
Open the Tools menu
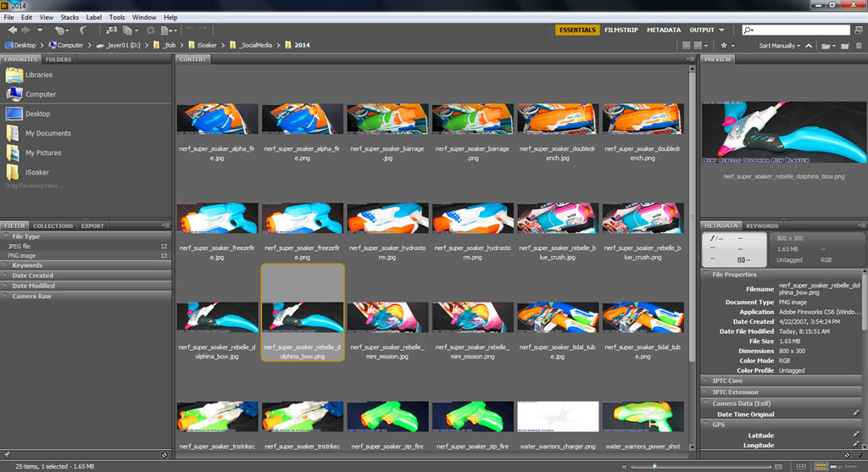click(117, 17)
